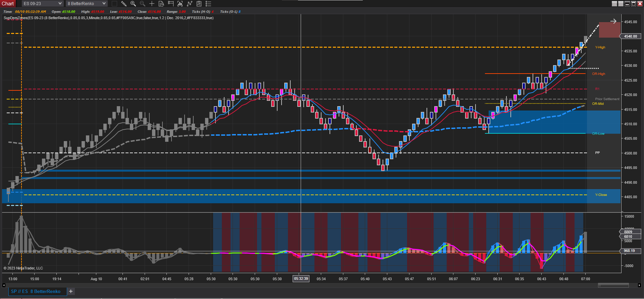
Task: Open the Indicators icon
Action: 190,4
